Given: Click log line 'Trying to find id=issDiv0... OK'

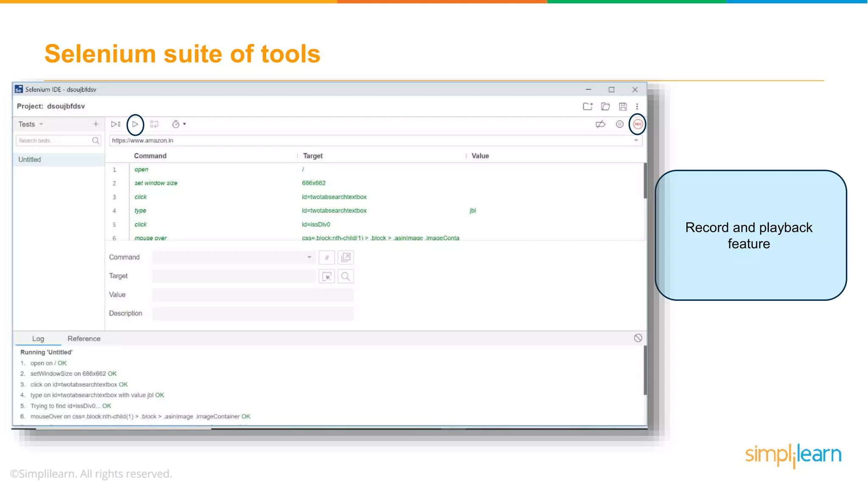Looking at the screenshot, I should (x=71, y=406).
